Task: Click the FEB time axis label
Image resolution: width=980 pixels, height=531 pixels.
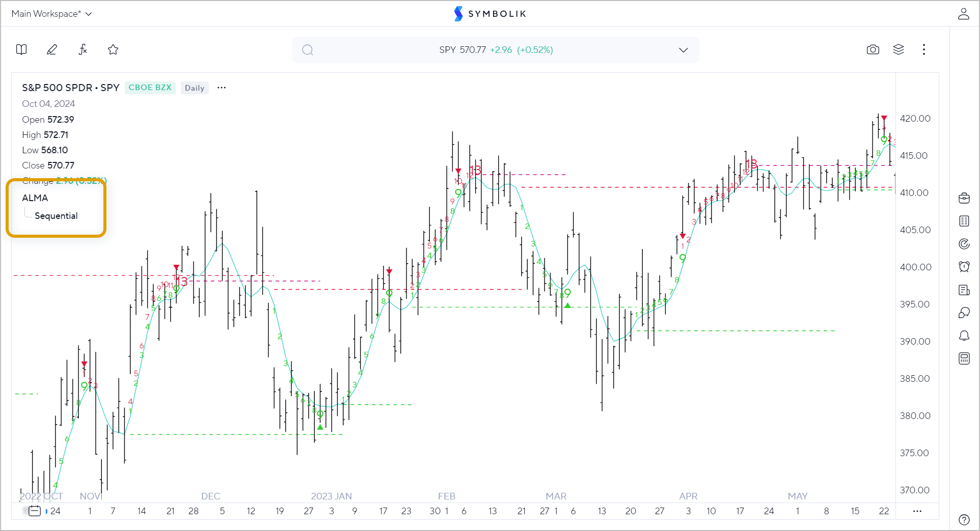Action: [447, 496]
